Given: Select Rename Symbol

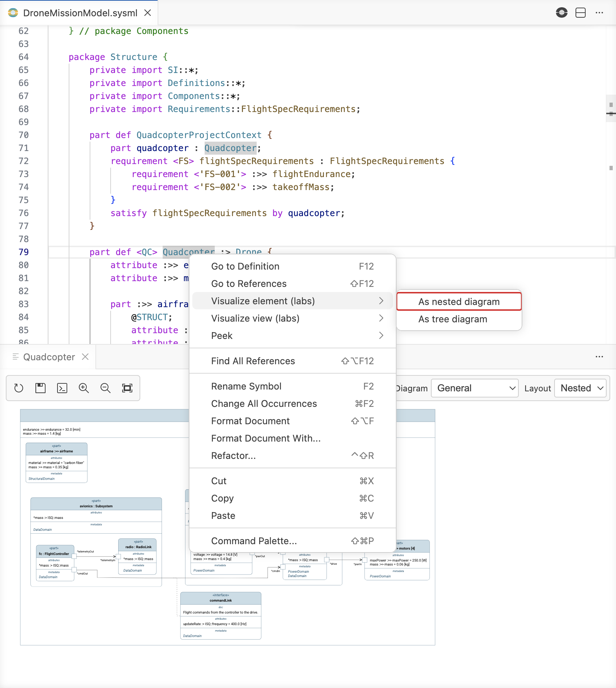Looking at the screenshot, I should (x=292, y=386).
